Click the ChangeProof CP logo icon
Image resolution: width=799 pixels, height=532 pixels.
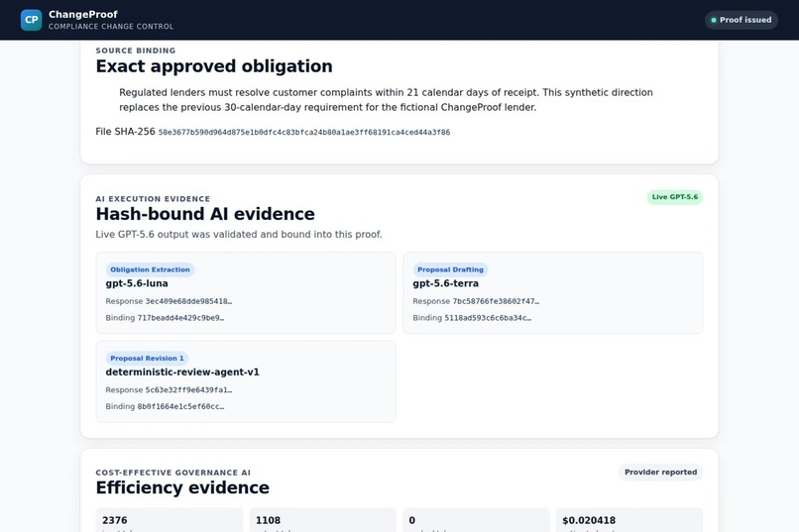(31, 20)
